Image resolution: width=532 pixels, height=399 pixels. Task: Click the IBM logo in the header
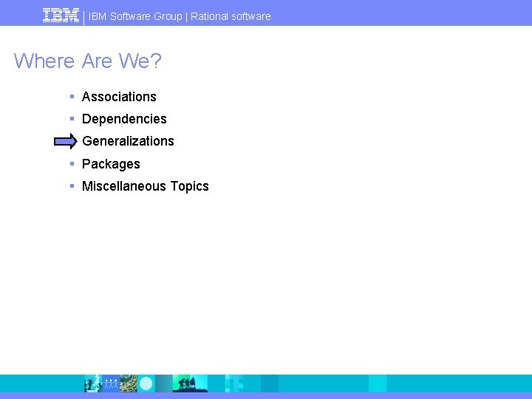click(x=61, y=16)
